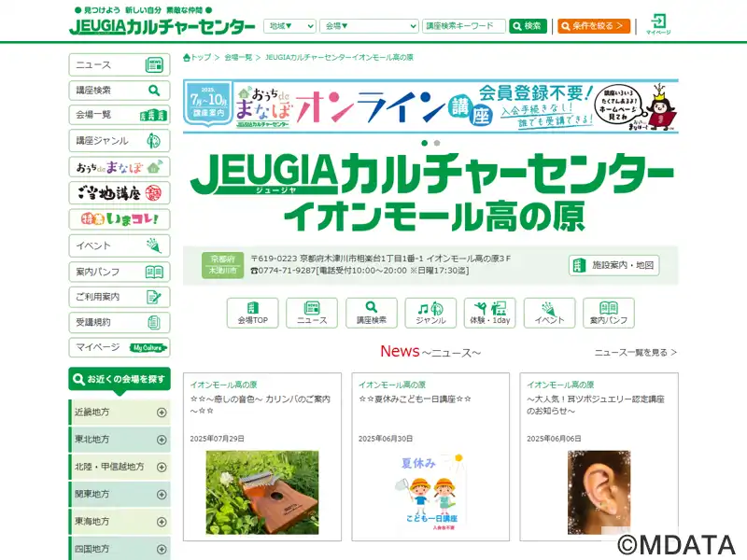Expand the 東北地方 region

[x=120, y=440]
